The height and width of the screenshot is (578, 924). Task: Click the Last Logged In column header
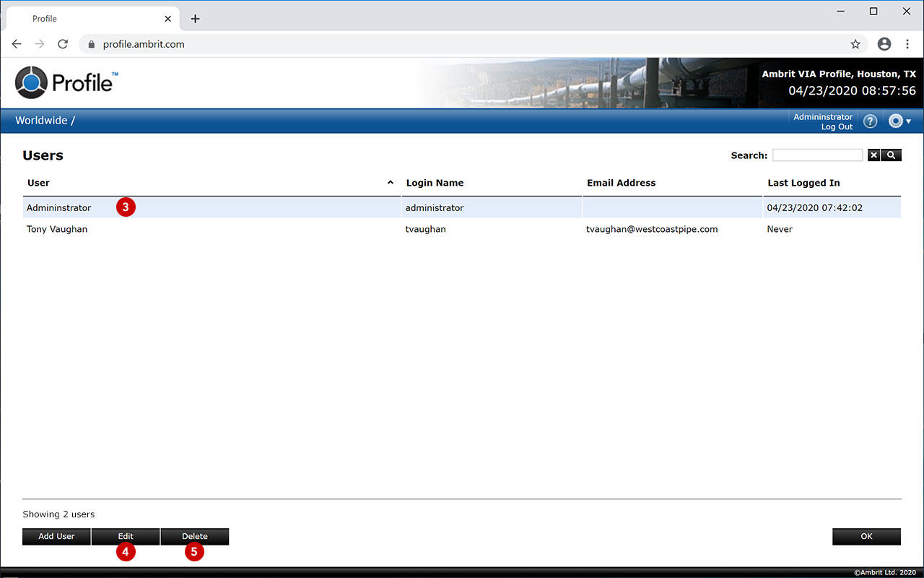(x=803, y=183)
